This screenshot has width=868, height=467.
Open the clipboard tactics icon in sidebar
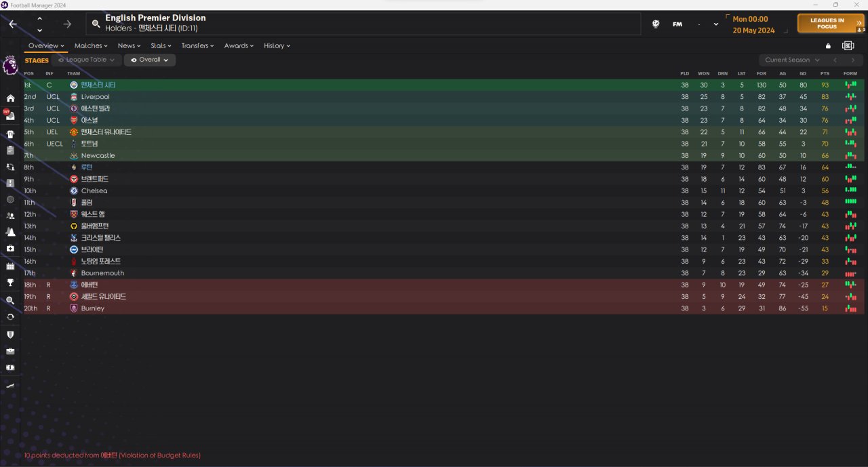click(10, 150)
